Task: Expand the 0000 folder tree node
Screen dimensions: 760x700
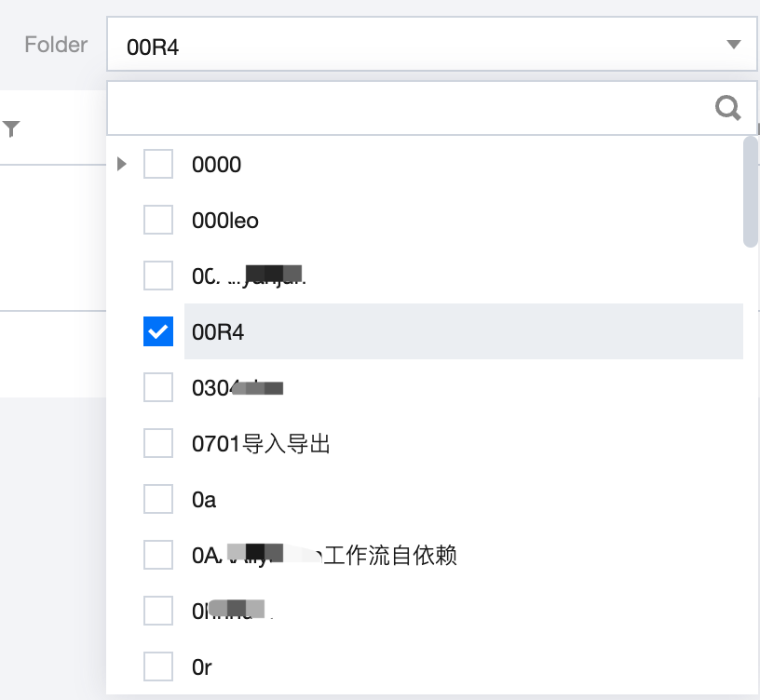Action: [x=121, y=165]
